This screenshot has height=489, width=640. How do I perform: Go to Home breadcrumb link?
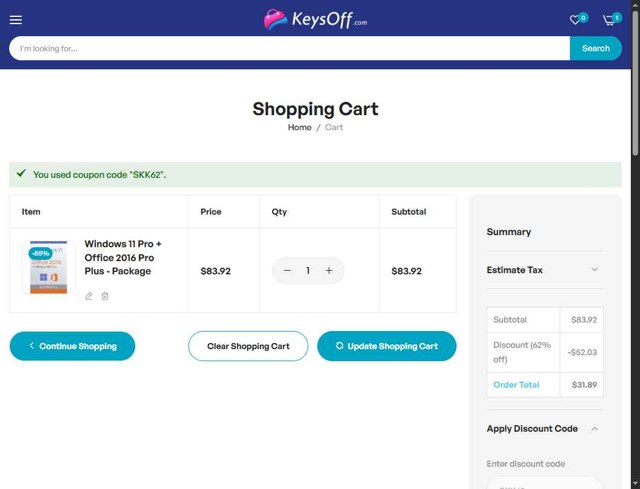(300, 127)
